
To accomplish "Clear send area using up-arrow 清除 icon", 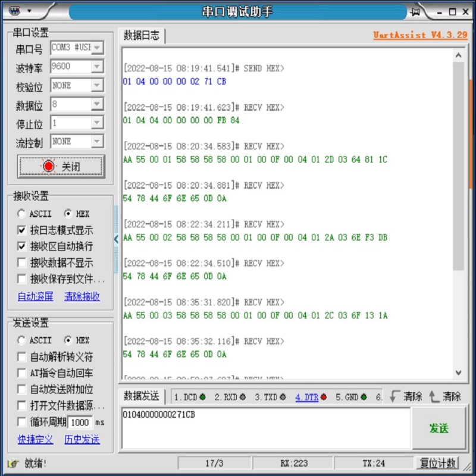I will (x=434, y=396).
